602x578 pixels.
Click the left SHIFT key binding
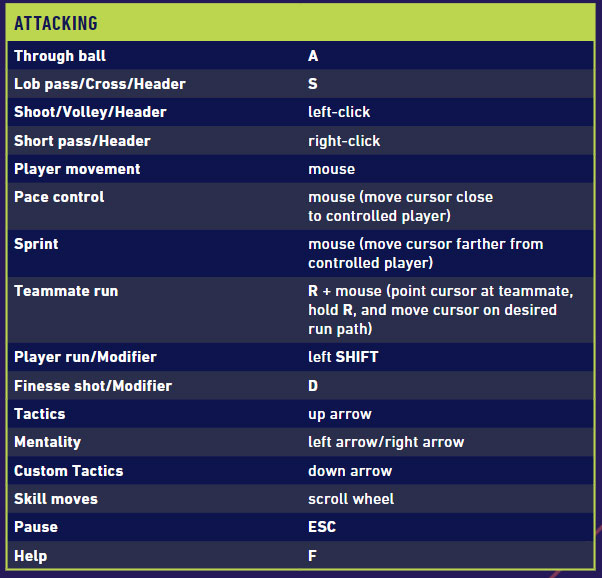343,357
